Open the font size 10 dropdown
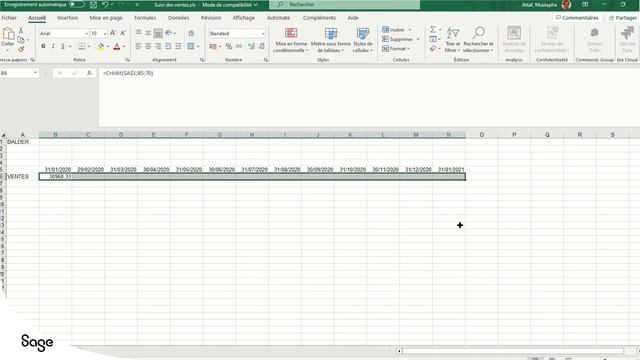The height and width of the screenshot is (360, 640). (105, 33)
